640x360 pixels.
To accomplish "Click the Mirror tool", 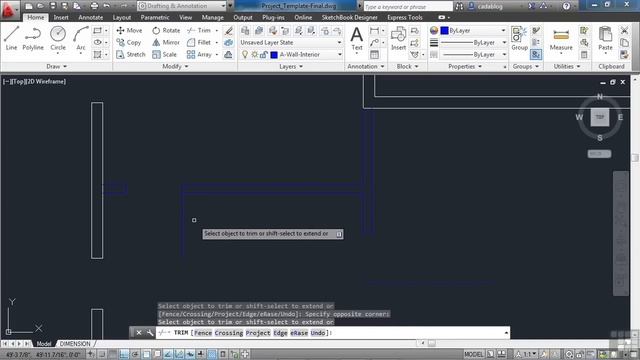I will 166,42.
